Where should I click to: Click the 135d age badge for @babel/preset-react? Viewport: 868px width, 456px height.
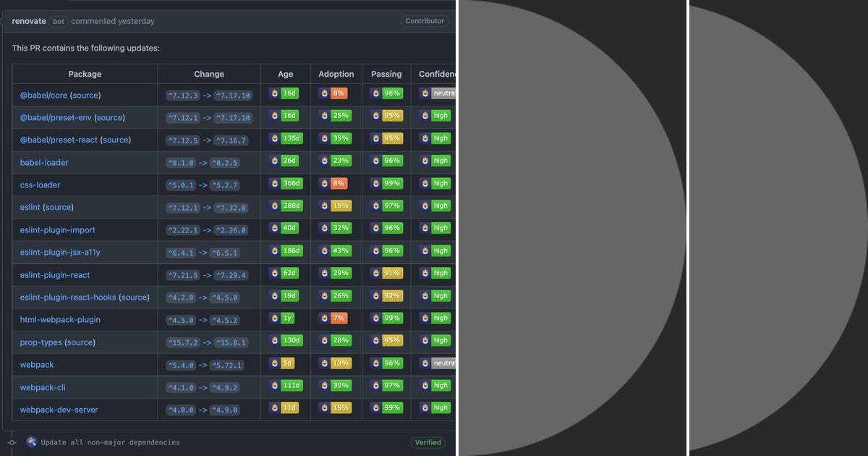click(286, 138)
